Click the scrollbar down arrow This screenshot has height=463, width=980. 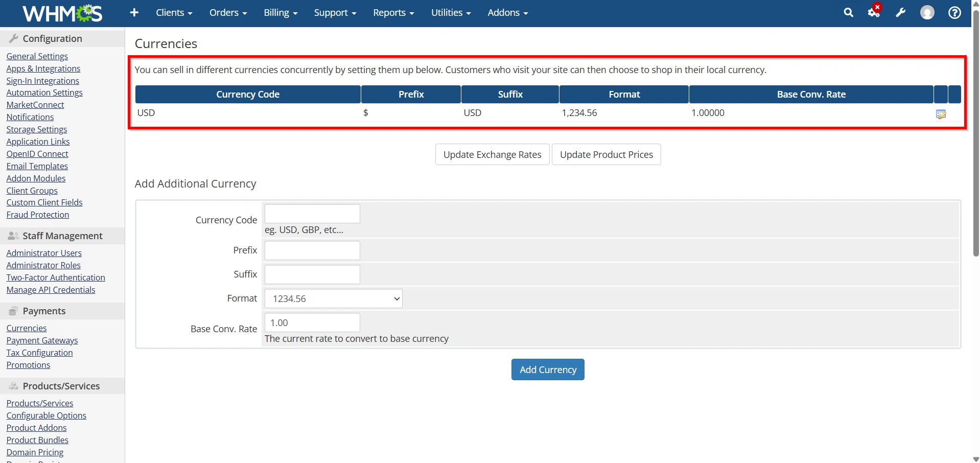pos(976,459)
